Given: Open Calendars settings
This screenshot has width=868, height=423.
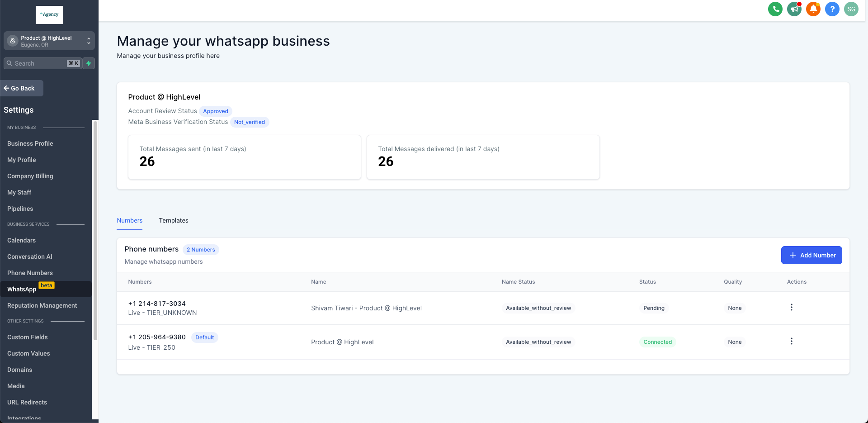Looking at the screenshot, I should [x=22, y=240].
